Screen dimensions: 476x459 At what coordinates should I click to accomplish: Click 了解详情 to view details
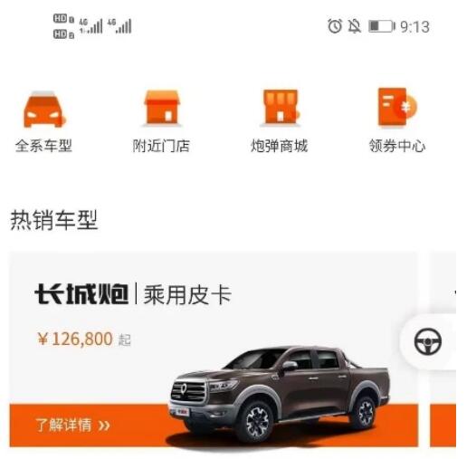pos(63,425)
